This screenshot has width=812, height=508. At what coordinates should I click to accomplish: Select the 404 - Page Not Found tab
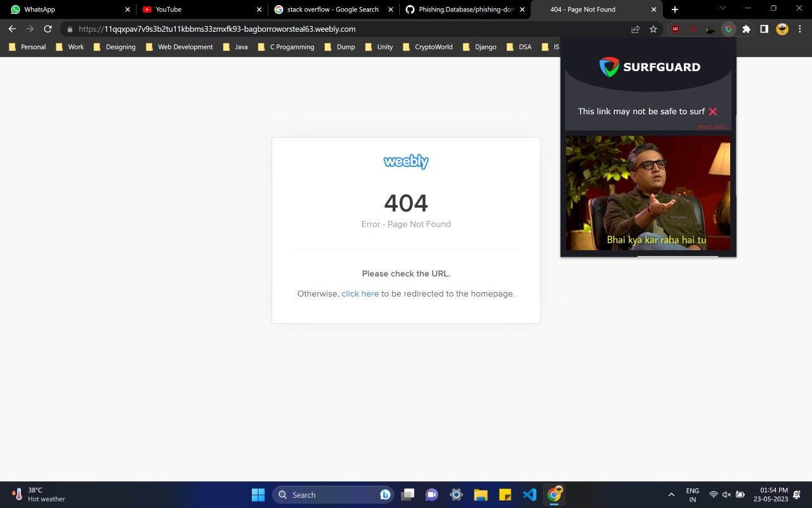pos(596,10)
